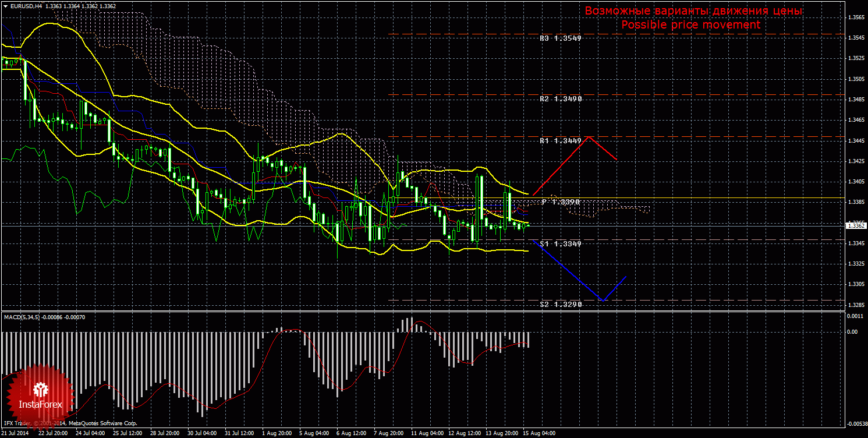Click the 'Possible price movement' heading
868x438 pixels.
tap(690, 25)
